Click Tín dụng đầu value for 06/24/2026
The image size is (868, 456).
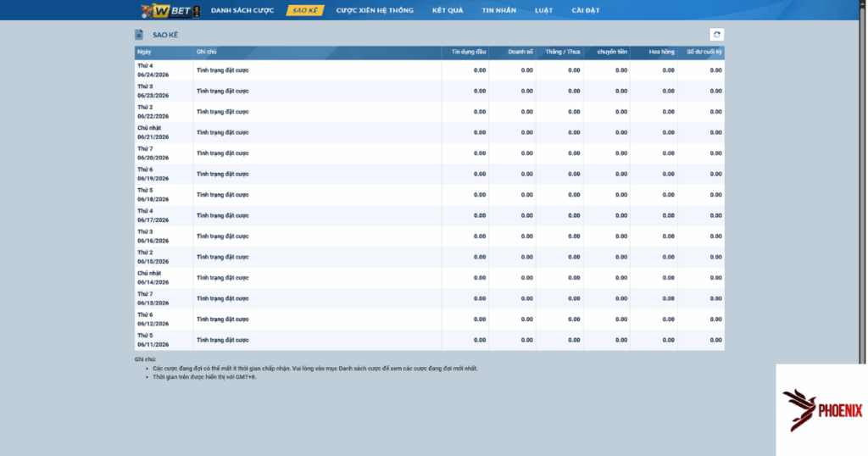point(480,70)
